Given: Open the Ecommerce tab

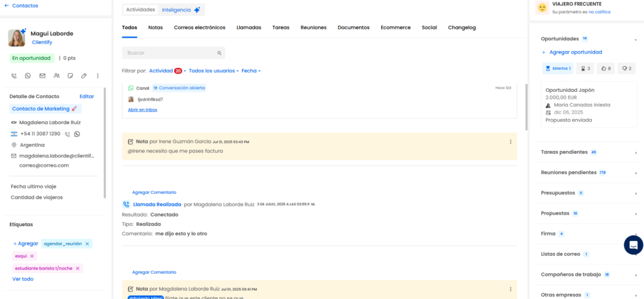Looking at the screenshot, I should click(x=396, y=28).
